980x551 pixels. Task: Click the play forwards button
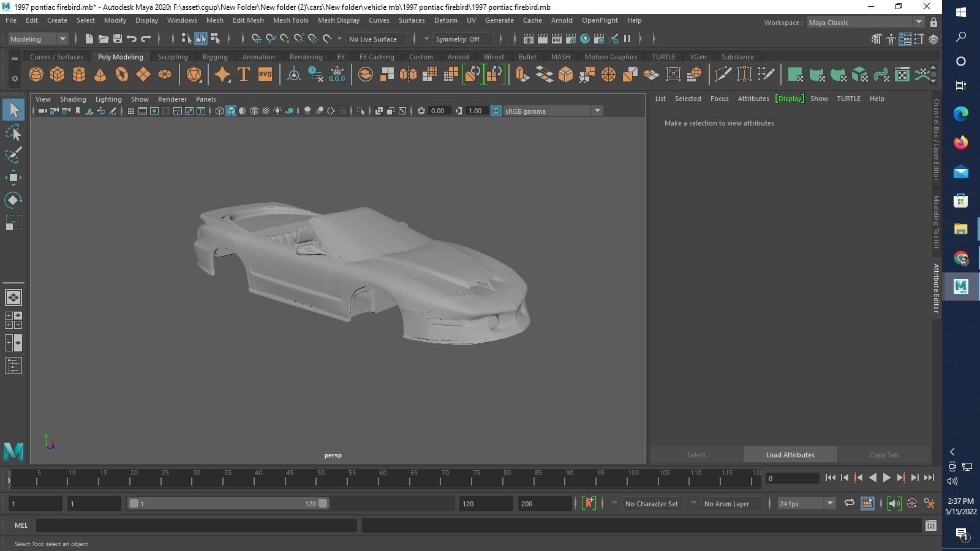coord(886,478)
